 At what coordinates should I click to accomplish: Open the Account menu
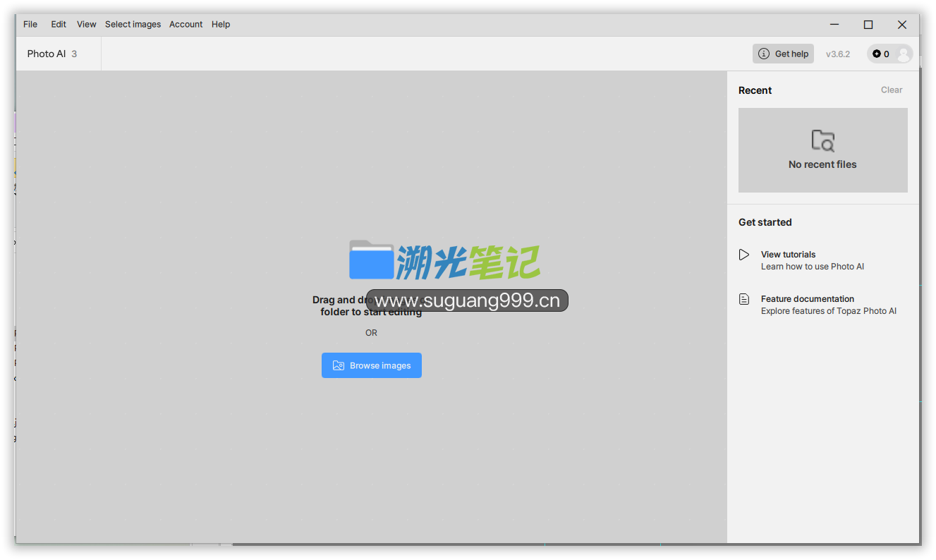point(186,24)
